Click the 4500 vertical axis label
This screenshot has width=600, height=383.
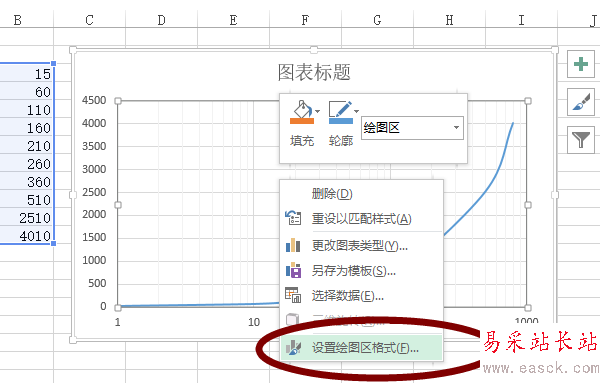tap(94, 100)
